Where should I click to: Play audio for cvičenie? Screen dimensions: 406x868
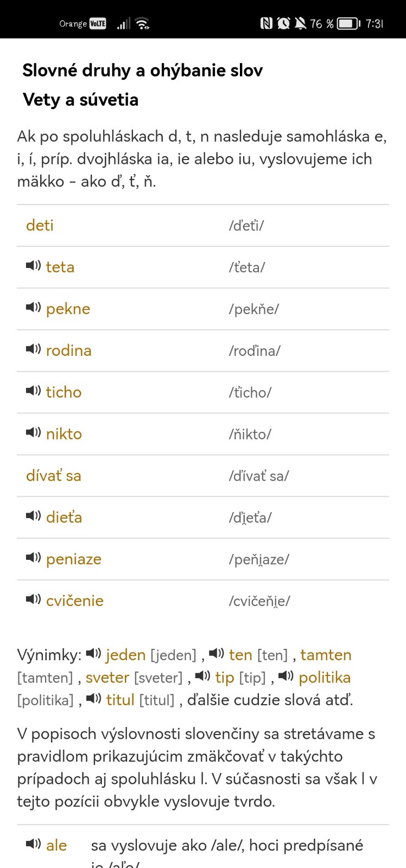tap(33, 600)
